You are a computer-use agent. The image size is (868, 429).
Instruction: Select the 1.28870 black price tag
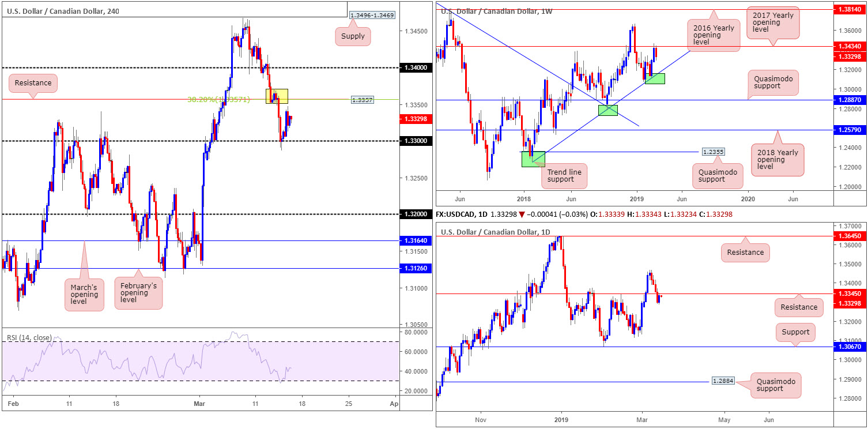[851, 100]
